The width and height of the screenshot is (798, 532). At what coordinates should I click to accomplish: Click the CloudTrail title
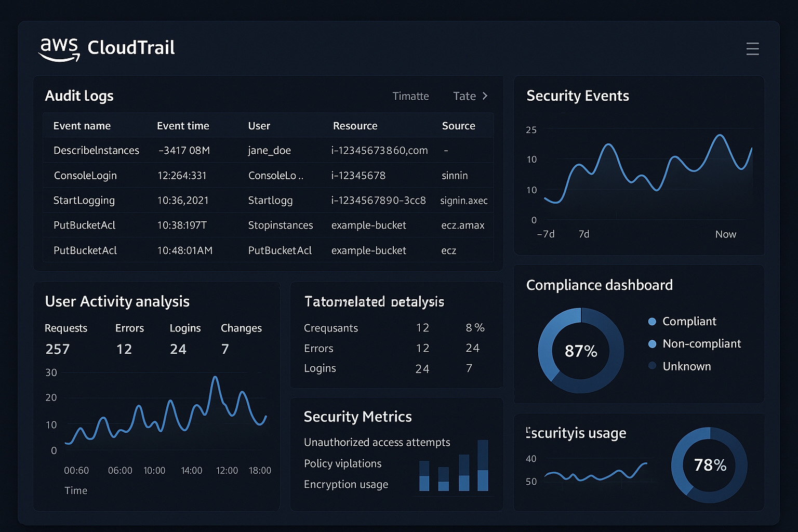pyautogui.click(x=131, y=48)
